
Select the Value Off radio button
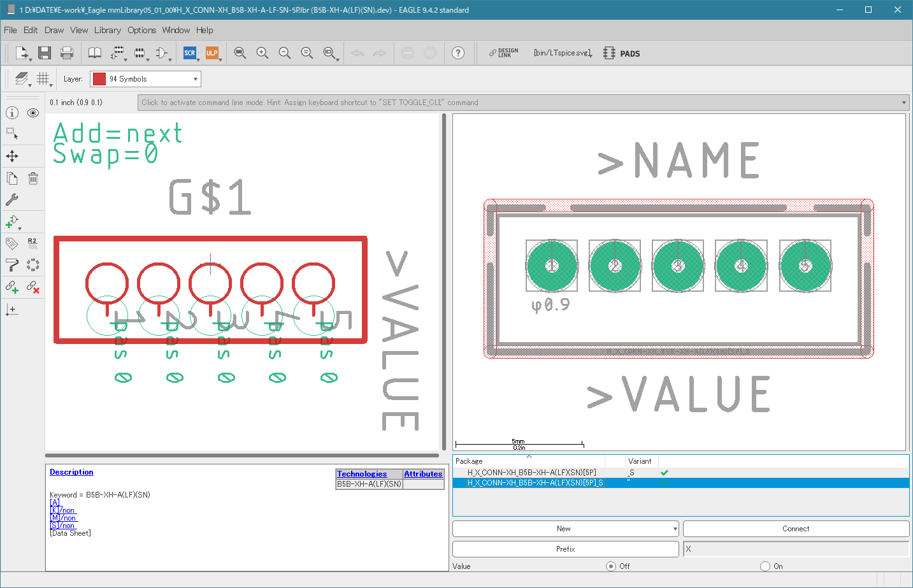click(x=611, y=566)
